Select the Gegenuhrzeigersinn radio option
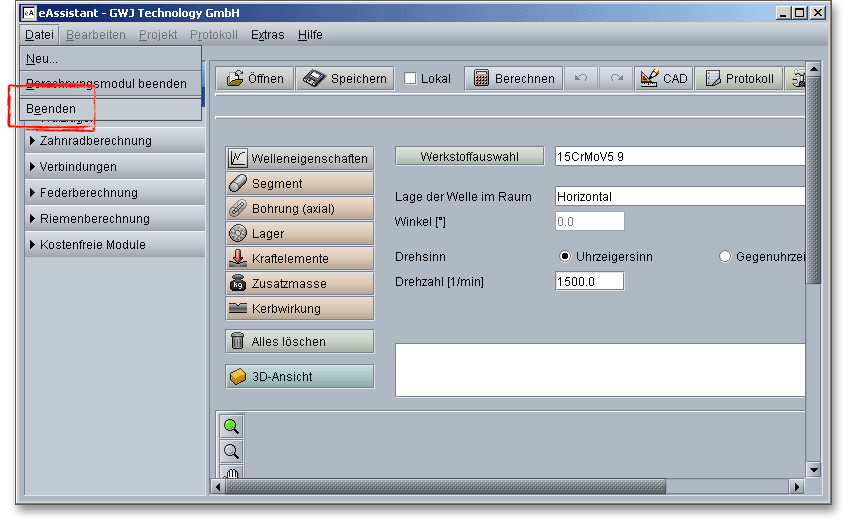Image resolution: width=847 pixels, height=520 pixels. pos(725,257)
